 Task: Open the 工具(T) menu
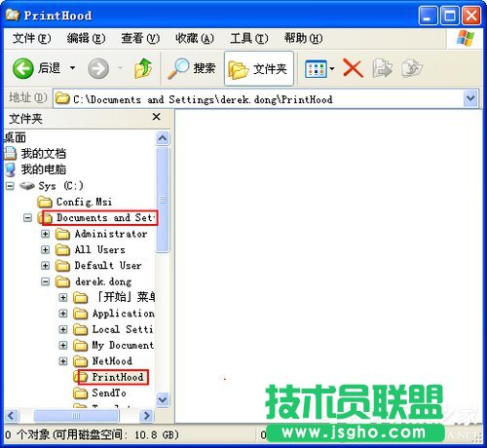(x=249, y=38)
